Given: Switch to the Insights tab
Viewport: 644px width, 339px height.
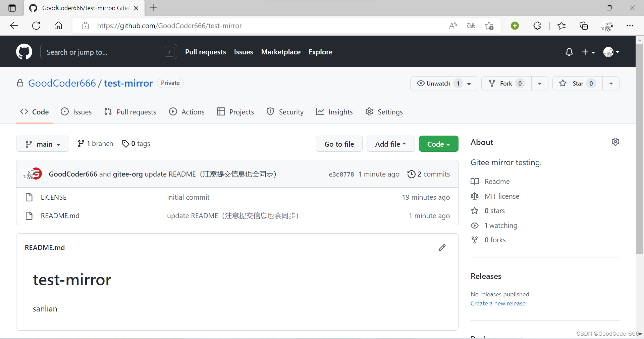Looking at the screenshot, I should point(334,112).
